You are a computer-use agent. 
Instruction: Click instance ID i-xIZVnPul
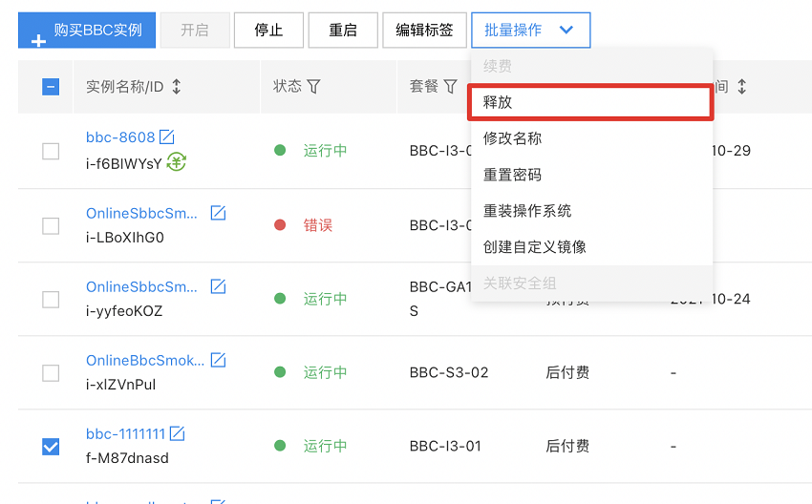pyautogui.click(x=121, y=385)
